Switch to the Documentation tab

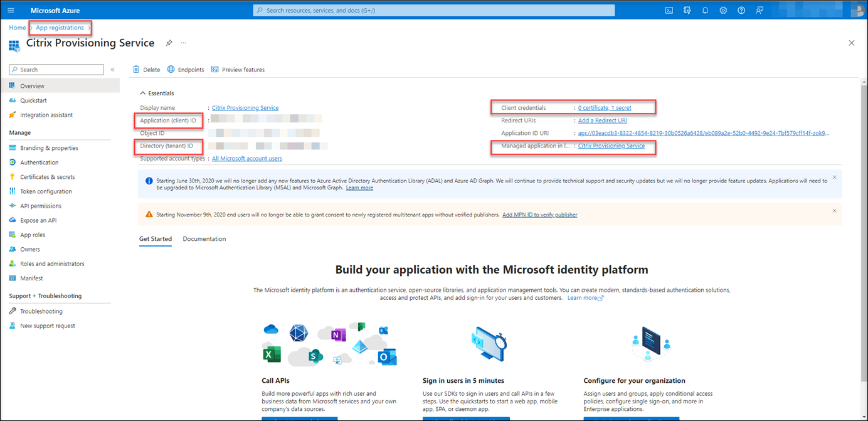click(204, 239)
